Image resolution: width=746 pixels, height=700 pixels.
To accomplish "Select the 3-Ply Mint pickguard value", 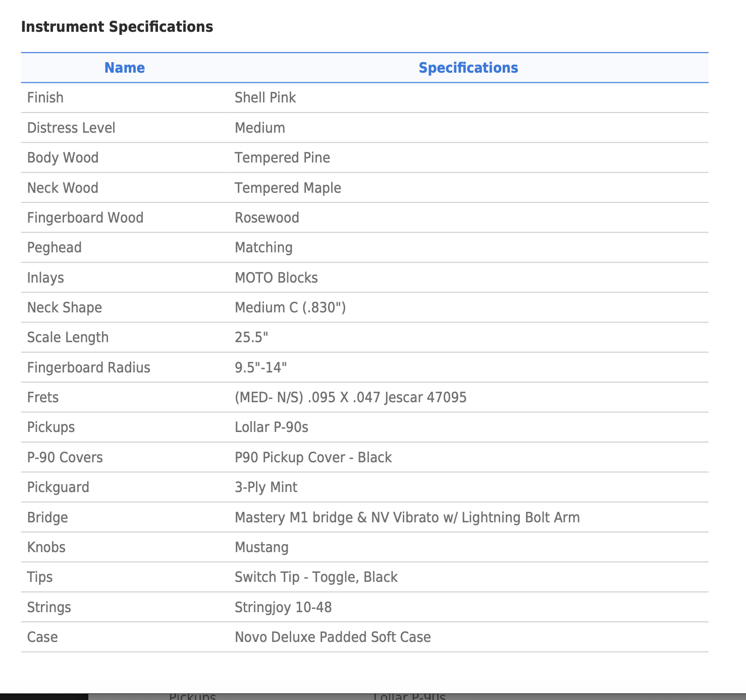I will (266, 487).
